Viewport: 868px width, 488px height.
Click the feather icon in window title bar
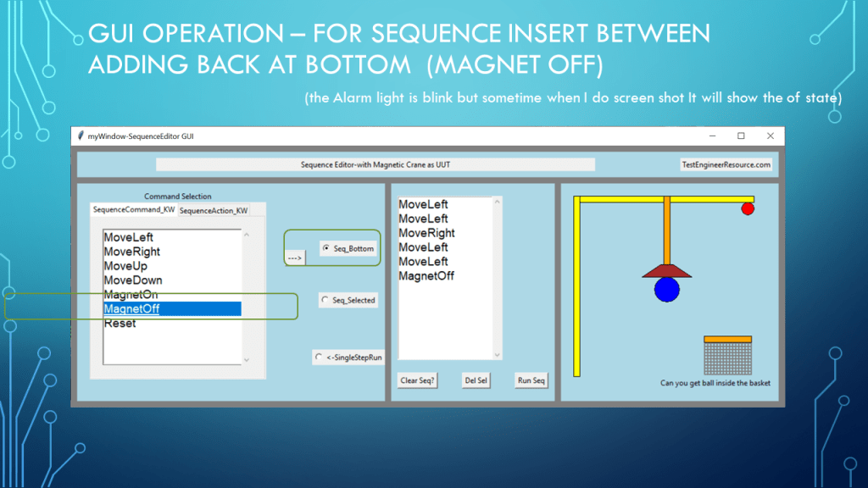[x=80, y=136]
